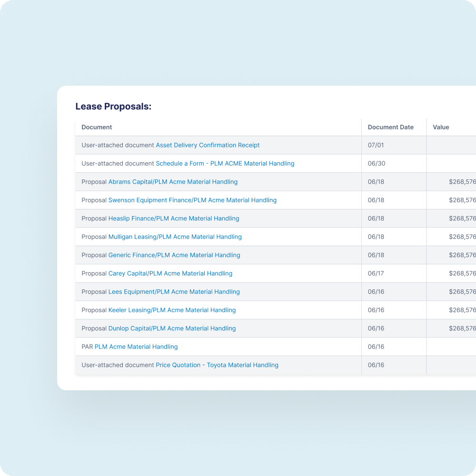Select the 07/01 date cell
The image size is (476, 476).
coord(376,145)
